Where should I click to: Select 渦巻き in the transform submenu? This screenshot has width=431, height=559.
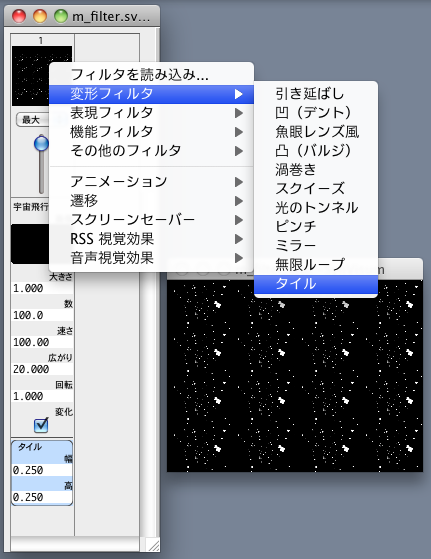(315, 170)
